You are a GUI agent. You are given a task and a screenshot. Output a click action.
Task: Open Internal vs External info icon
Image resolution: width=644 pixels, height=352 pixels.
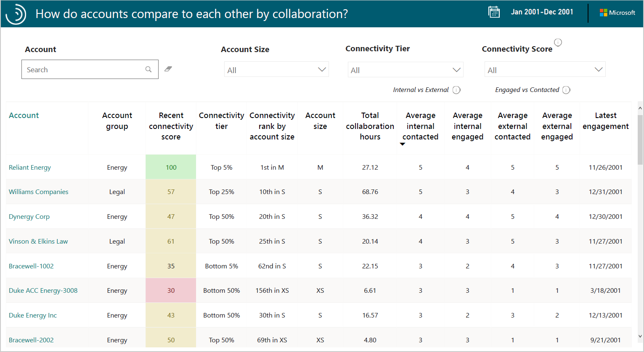click(x=456, y=90)
